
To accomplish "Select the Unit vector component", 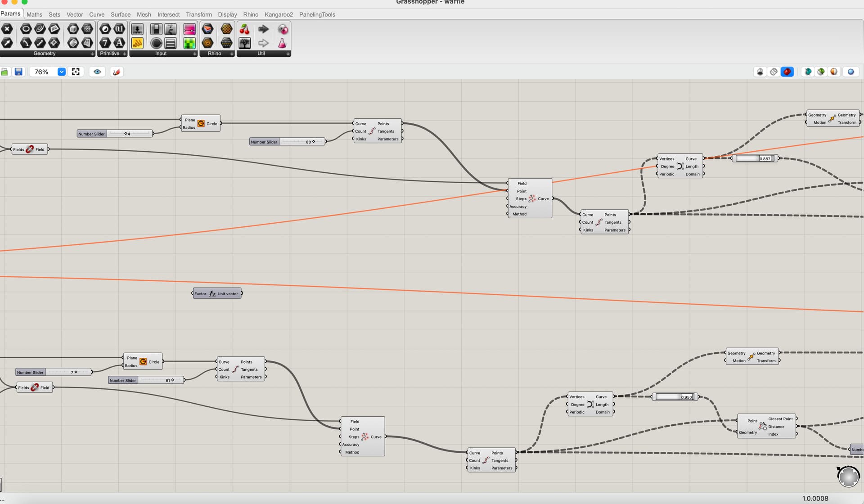I will tap(217, 293).
